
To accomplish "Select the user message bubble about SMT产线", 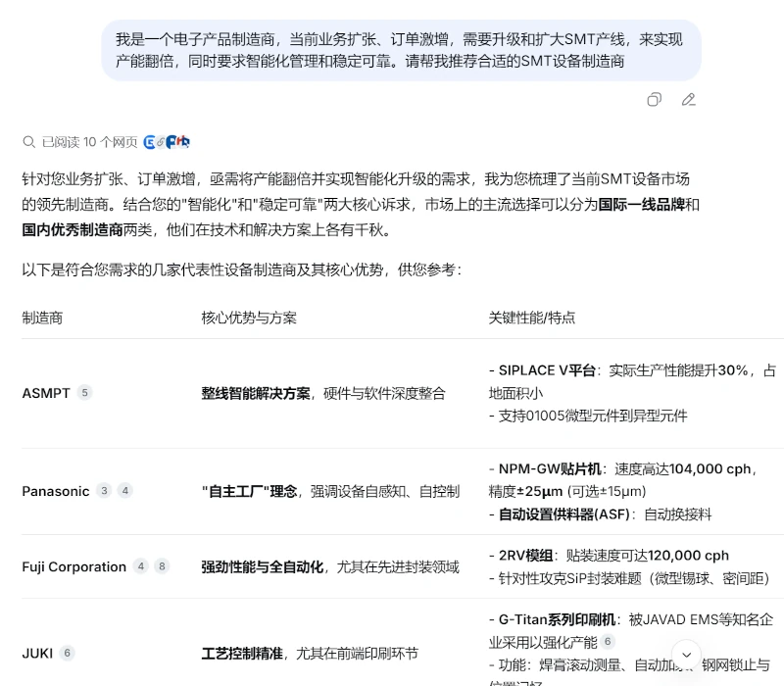I will click(402, 51).
